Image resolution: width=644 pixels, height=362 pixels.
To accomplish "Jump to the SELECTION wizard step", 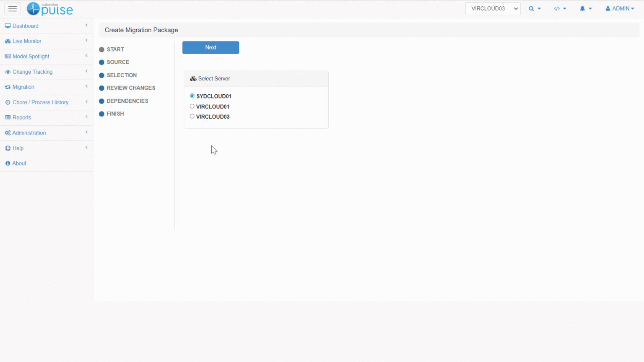I will tap(122, 75).
